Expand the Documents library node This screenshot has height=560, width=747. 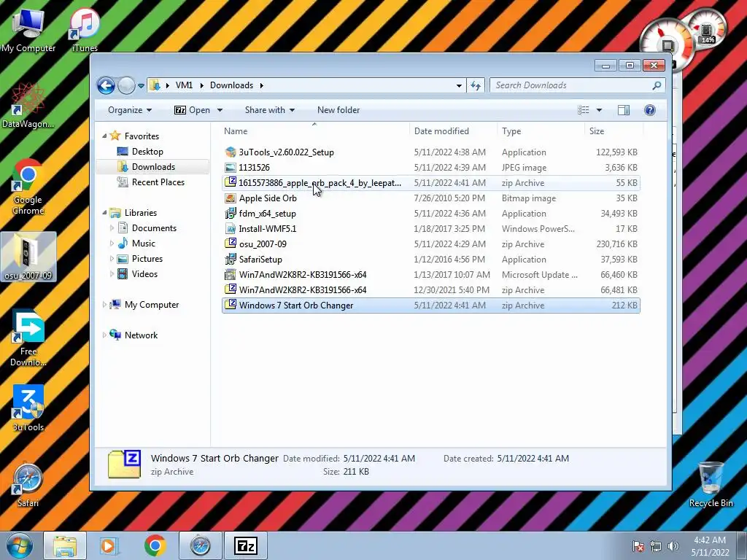[x=112, y=228]
